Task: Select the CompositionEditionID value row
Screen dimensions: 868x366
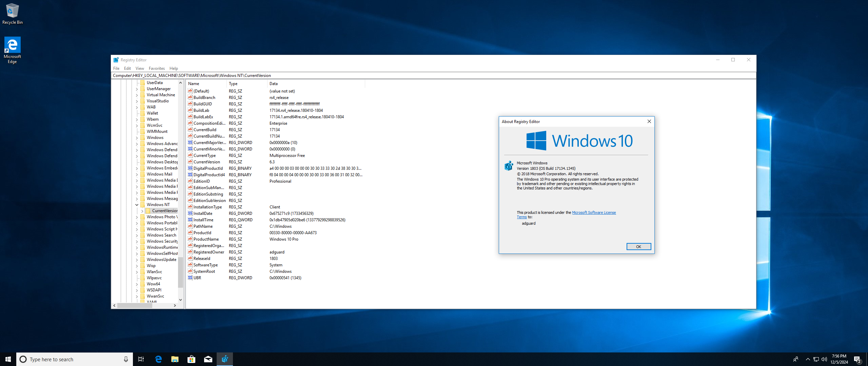Action: pos(275,123)
